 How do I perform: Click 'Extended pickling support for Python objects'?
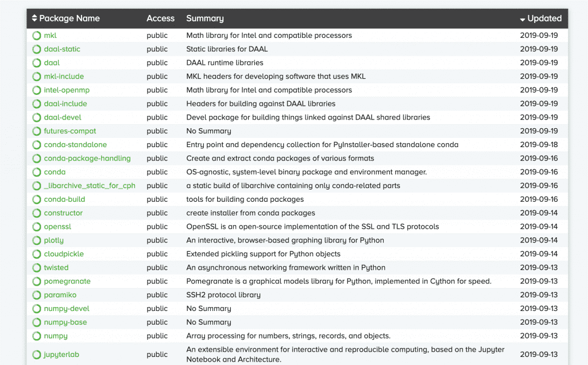(264, 254)
